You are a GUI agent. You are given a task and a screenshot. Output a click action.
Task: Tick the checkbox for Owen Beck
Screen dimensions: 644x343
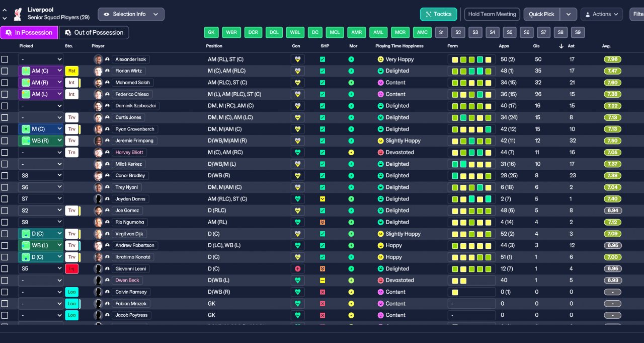pos(5,280)
